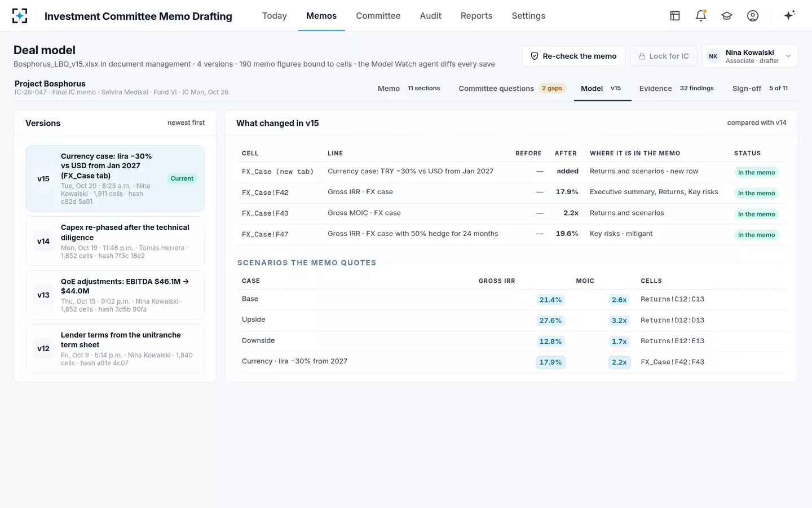Select the Memos tab
Viewport: 812px width, 508px height.
[x=321, y=16]
